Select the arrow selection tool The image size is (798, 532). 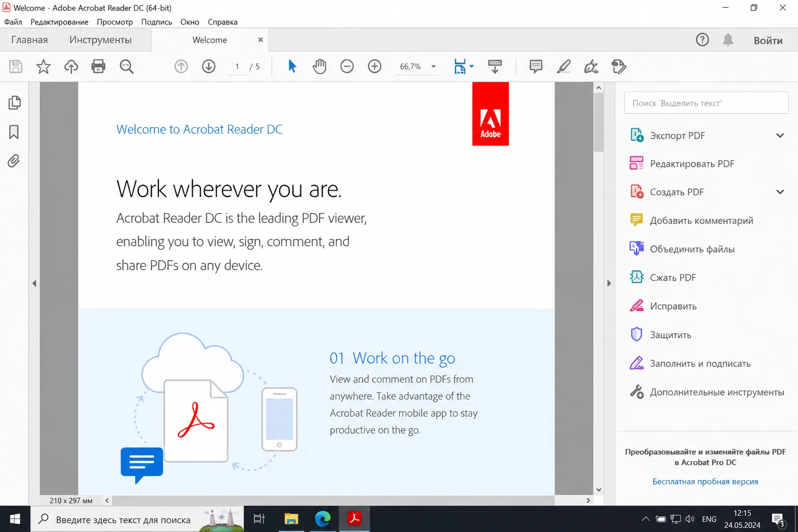(x=292, y=66)
